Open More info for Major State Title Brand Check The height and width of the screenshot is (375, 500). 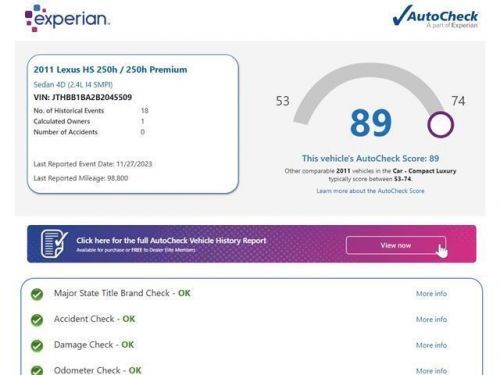[x=431, y=294]
